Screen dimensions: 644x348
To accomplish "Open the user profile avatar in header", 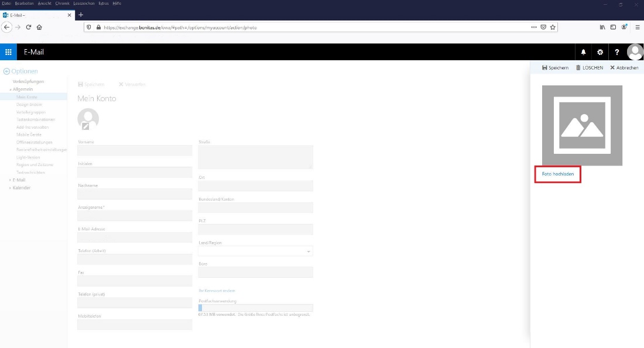I will (x=635, y=52).
